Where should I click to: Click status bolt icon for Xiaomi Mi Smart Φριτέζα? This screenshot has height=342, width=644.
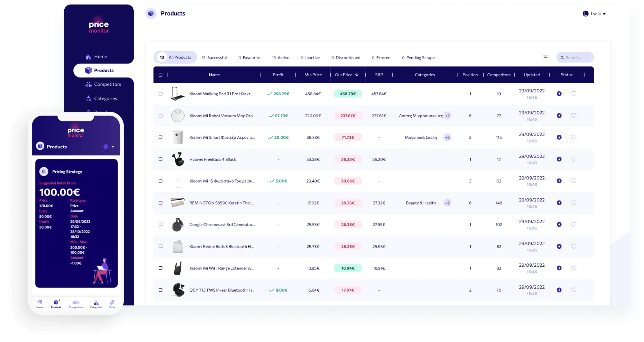559,137
